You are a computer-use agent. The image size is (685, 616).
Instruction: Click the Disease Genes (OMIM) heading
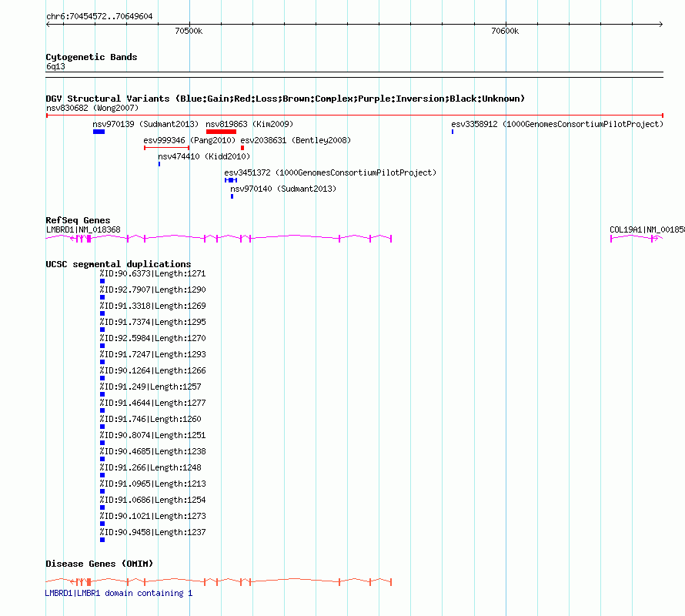[99, 564]
